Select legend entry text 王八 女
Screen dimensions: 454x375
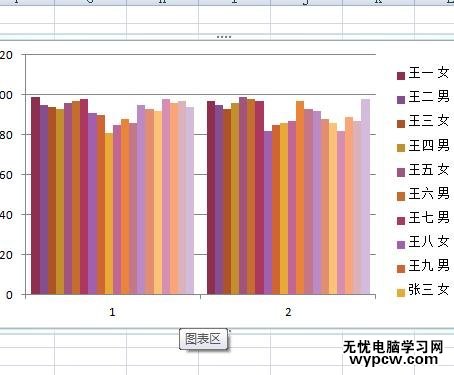click(429, 242)
